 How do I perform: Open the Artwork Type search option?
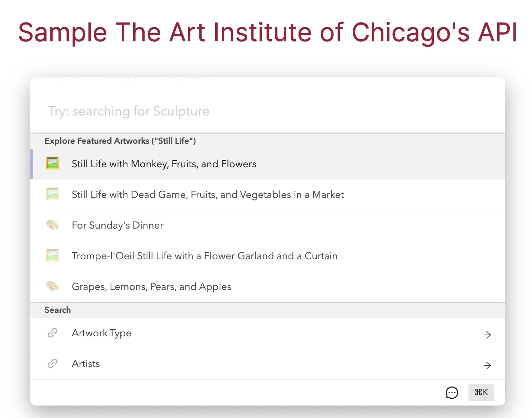pos(268,333)
